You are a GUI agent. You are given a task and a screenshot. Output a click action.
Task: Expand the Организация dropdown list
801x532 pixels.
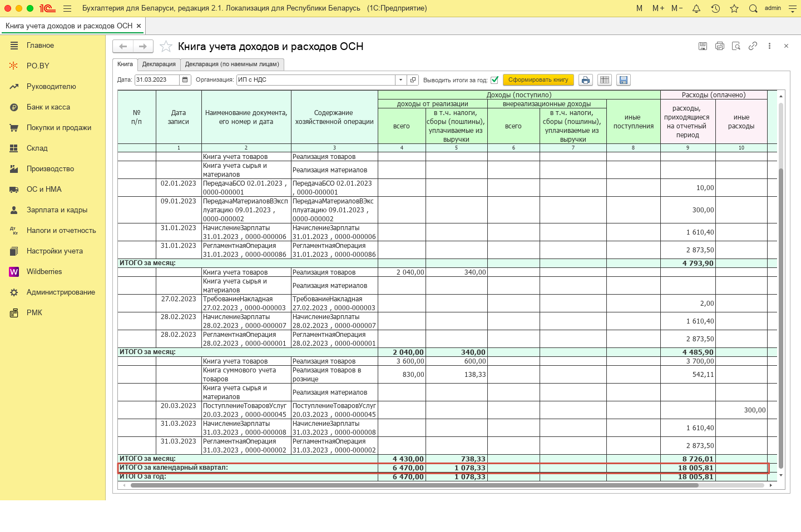tap(400, 80)
